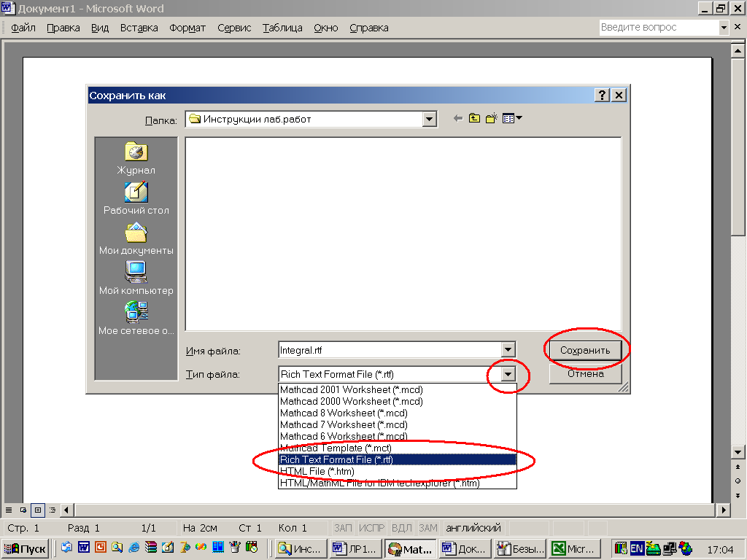Screen dimensions: 747x560
Task: Click the Введите вопрос help box
Action: 659,27
